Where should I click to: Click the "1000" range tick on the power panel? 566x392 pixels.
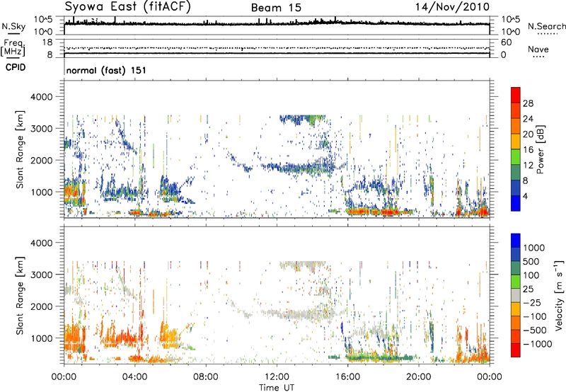click(41, 192)
